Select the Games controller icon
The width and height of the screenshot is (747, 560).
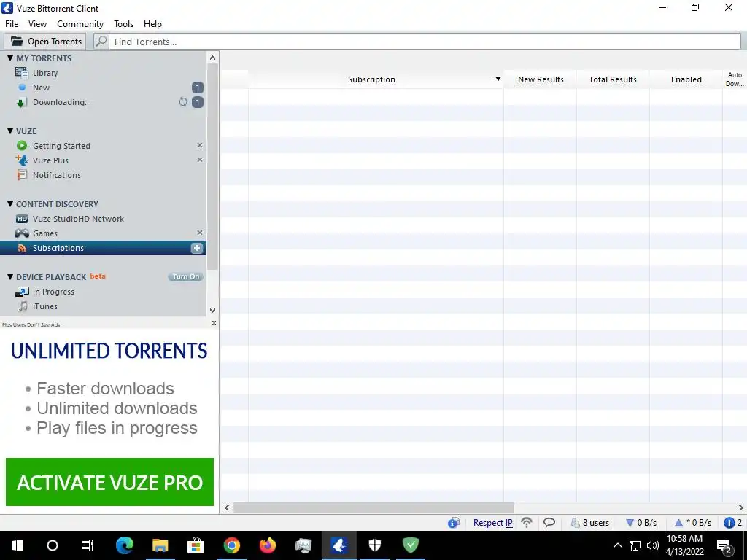(22, 233)
